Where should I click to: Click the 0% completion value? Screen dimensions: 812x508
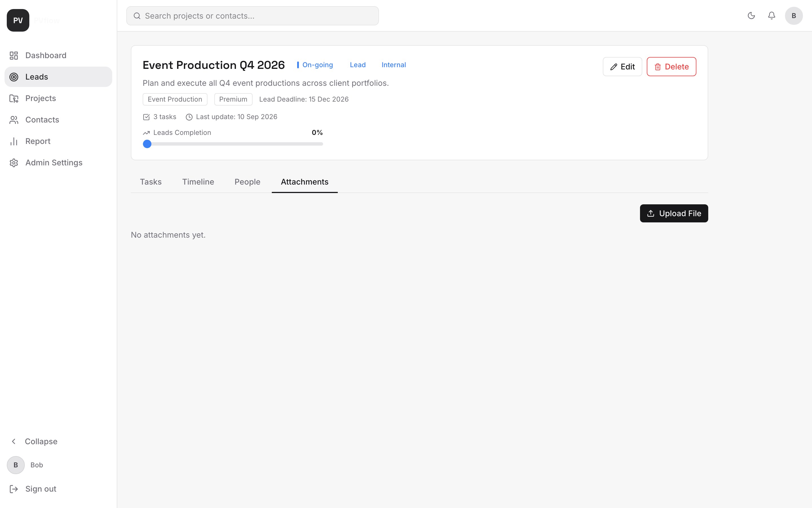317,133
